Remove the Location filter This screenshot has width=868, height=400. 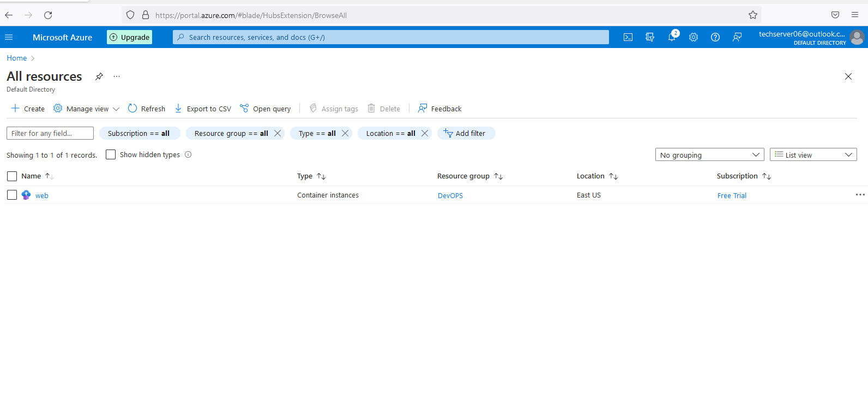425,133
